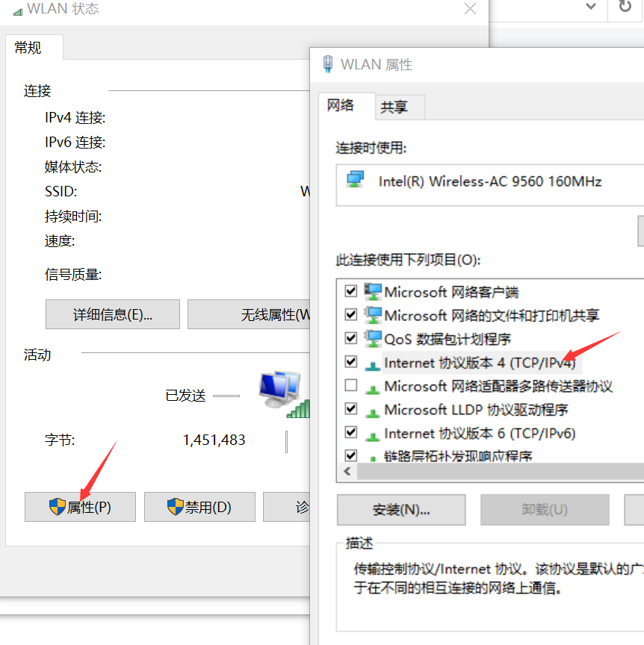This screenshot has height=645, width=644.
Task: Toggle the Internet 协议版本 4 checkbox
Action: [351, 361]
